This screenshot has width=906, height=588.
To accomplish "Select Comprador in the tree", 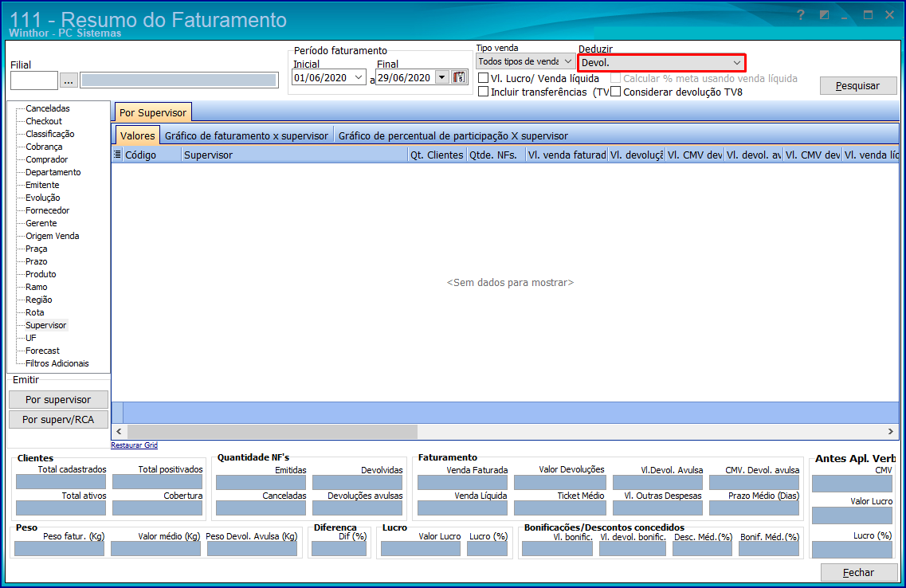I will pyautogui.click(x=46, y=159).
